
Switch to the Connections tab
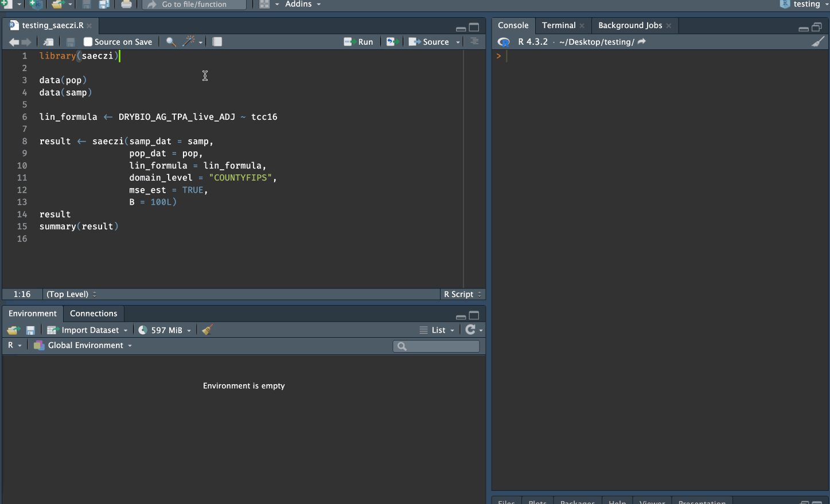coord(93,313)
